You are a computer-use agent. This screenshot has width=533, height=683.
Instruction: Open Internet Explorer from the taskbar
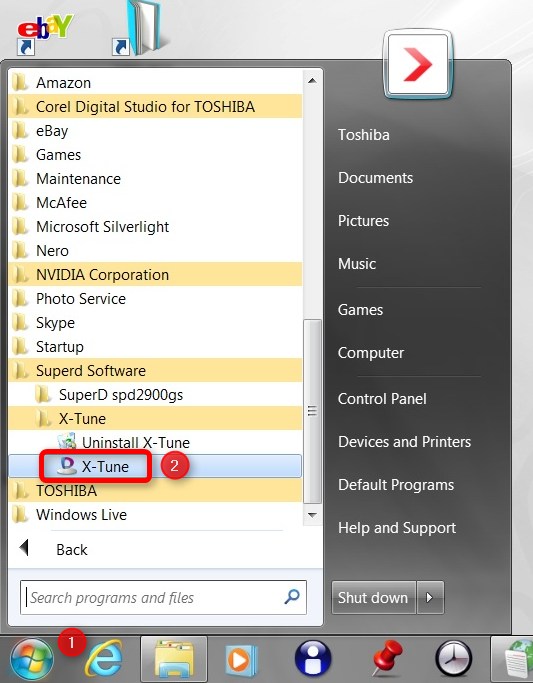tap(104, 658)
